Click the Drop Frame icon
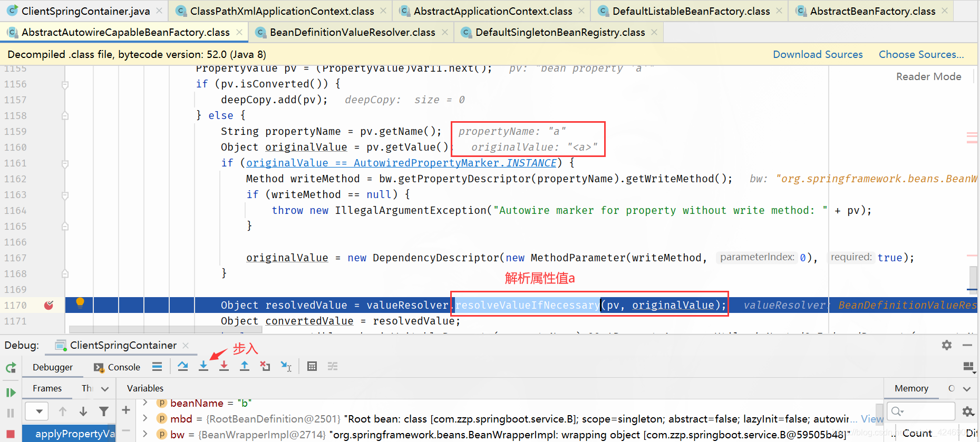The width and height of the screenshot is (980, 442). [x=265, y=366]
